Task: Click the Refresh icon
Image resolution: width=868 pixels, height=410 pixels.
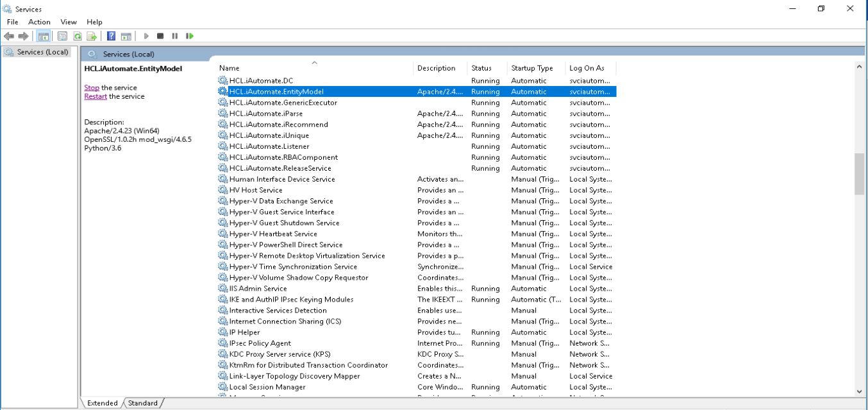Action: click(x=77, y=36)
